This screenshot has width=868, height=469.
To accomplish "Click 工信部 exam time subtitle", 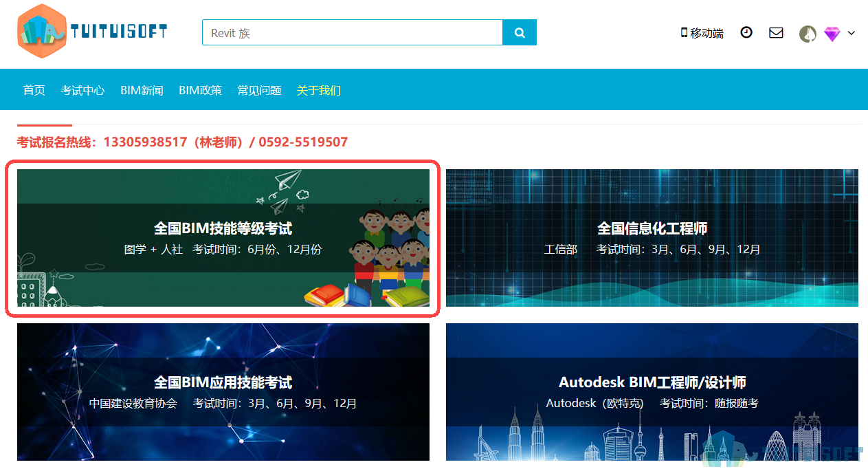I will click(x=652, y=250).
